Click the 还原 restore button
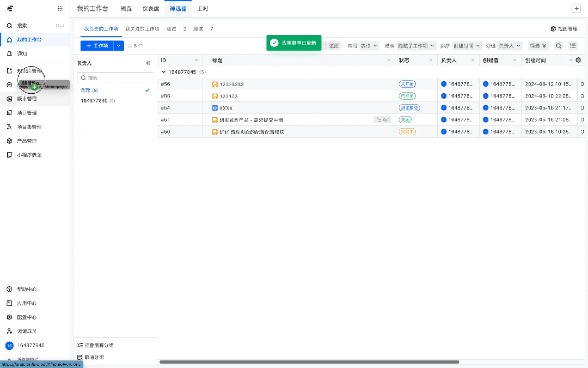The image size is (588, 368). click(334, 46)
